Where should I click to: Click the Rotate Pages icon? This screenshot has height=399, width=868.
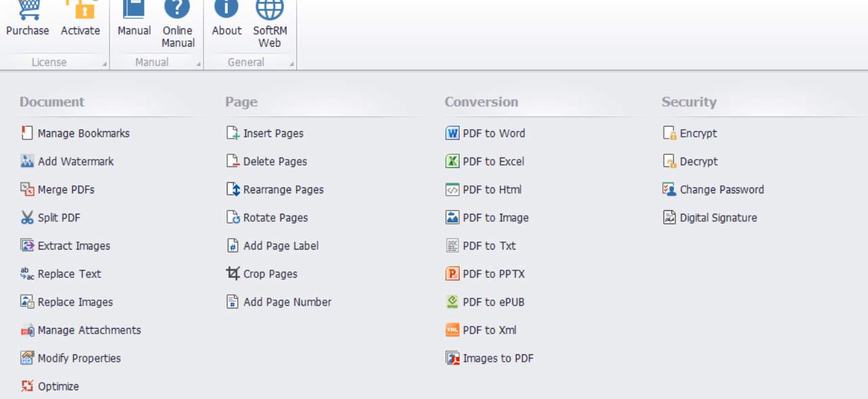(x=233, y=218)
